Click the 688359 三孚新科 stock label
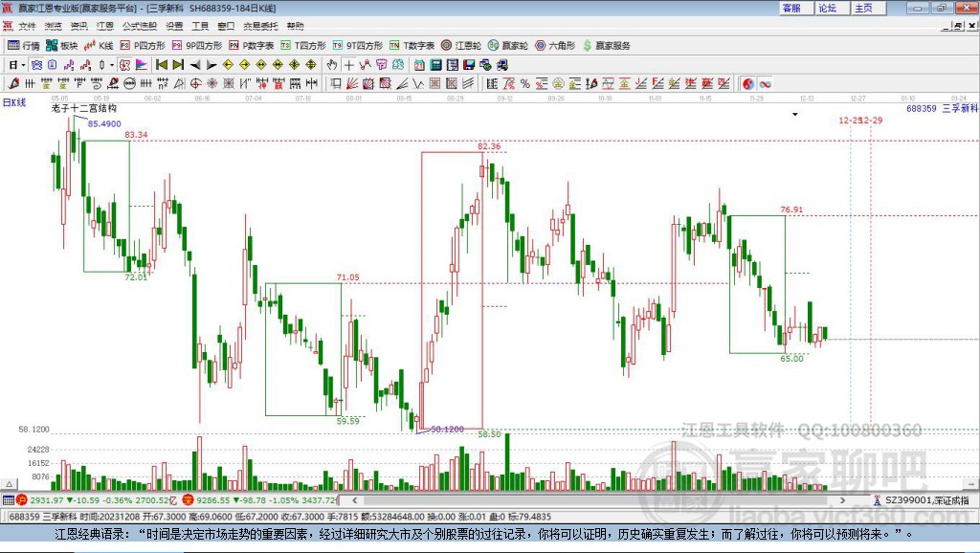Image resolution: width=980 pixels, height=553 pixels. pos(942,108)
